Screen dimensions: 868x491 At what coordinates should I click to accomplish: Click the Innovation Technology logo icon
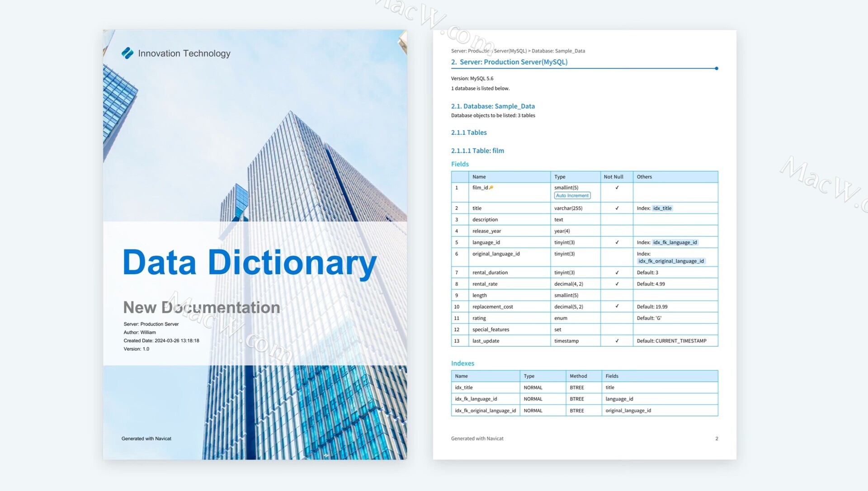[x=127, y=53]
